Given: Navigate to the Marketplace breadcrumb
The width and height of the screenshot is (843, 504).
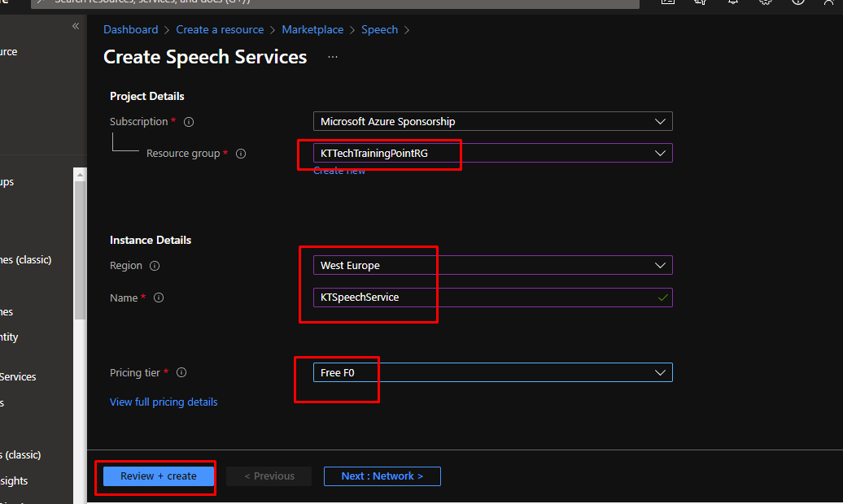Looking at the screenshot, I should click(312, 30).
